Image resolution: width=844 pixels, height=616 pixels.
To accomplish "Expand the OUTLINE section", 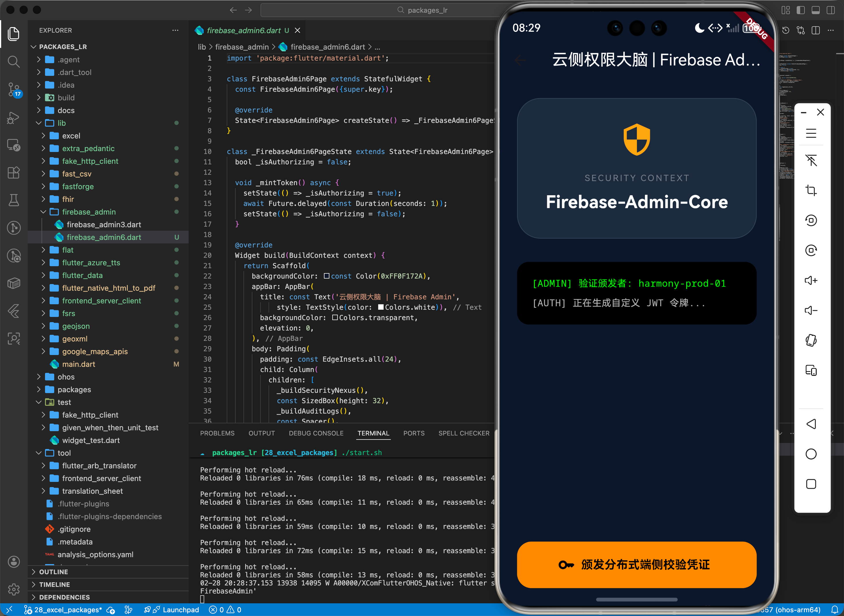I will click(53, 572).
